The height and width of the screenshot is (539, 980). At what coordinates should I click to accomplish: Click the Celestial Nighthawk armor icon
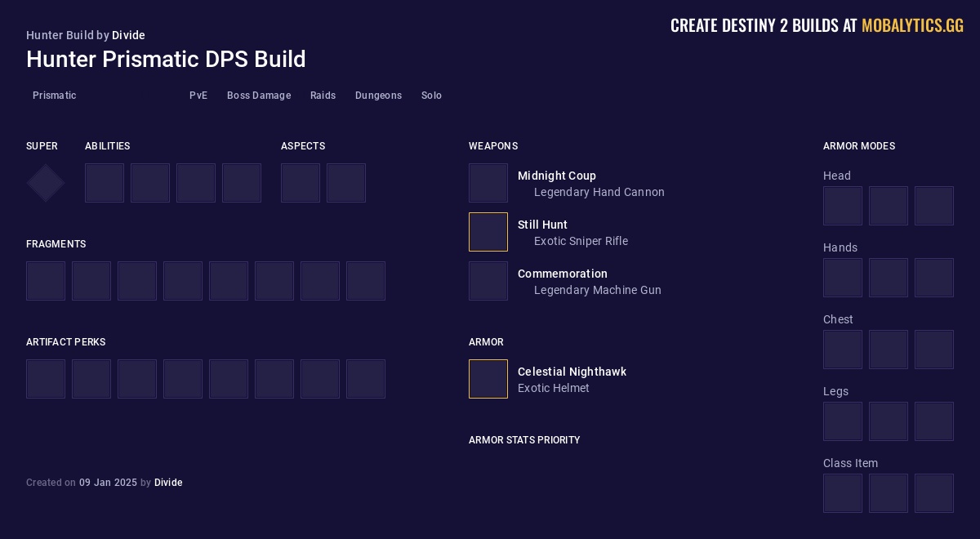488,379
